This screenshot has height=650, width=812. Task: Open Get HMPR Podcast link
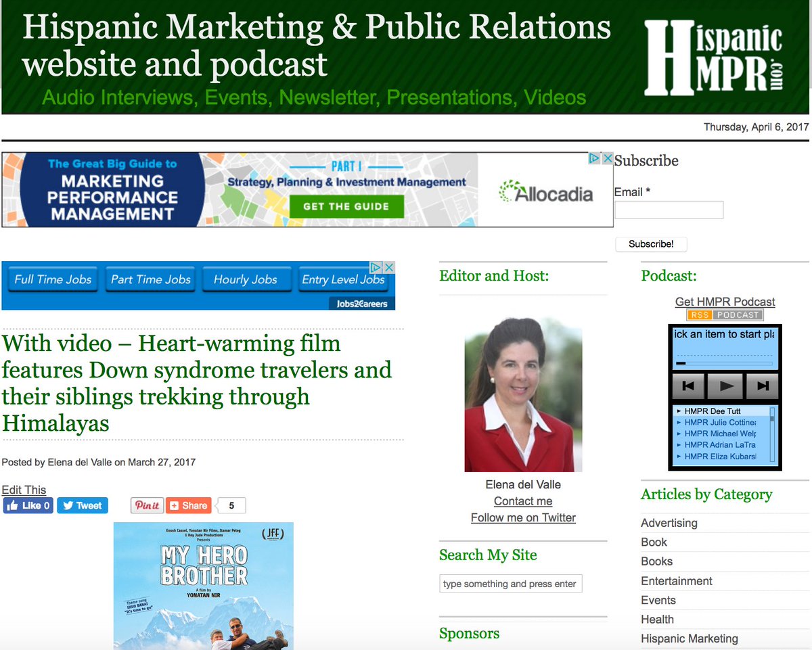click(x=725, y=302)
